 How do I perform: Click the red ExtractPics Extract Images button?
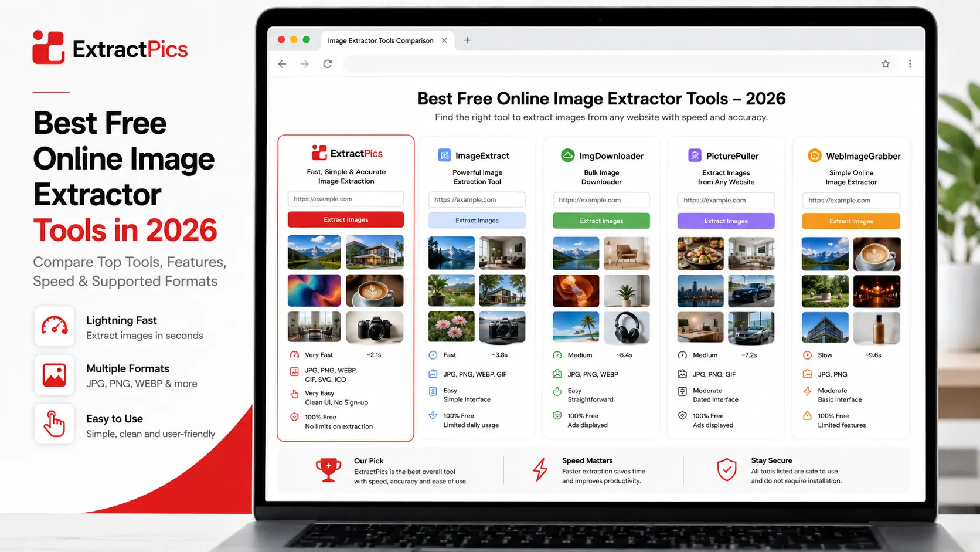click(x=346, y=219)
